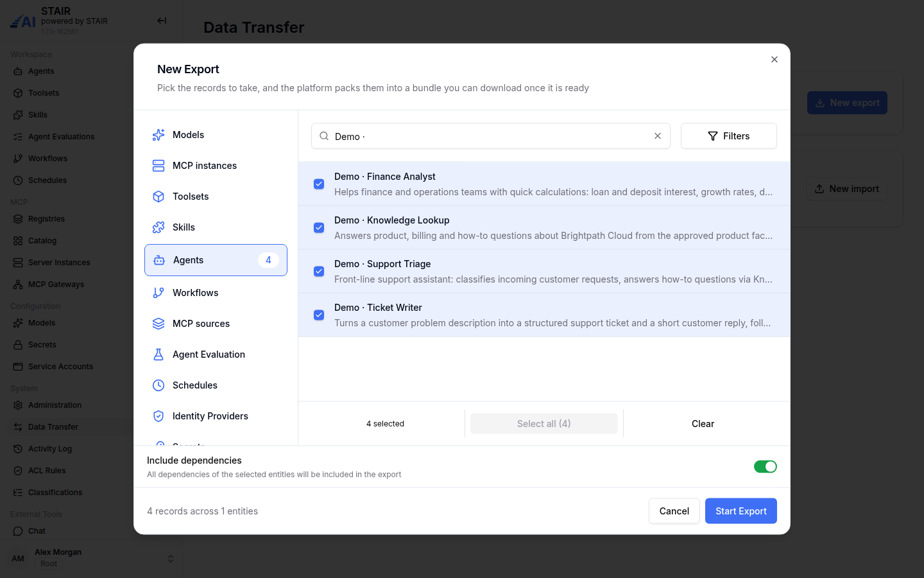This screenshot has height=578, width=924.
Task: Click the STAIR AI logo
Action: point(23,21)
